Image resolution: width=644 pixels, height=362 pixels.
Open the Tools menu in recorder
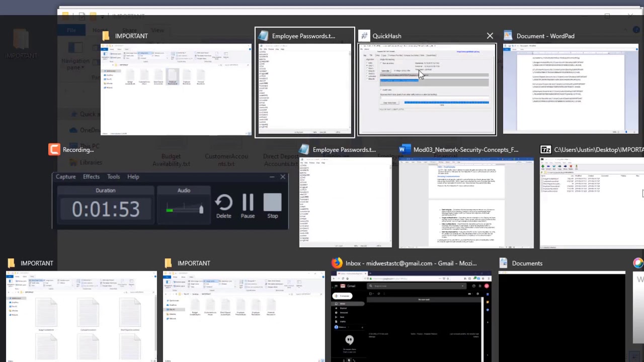tap(113, 176)
